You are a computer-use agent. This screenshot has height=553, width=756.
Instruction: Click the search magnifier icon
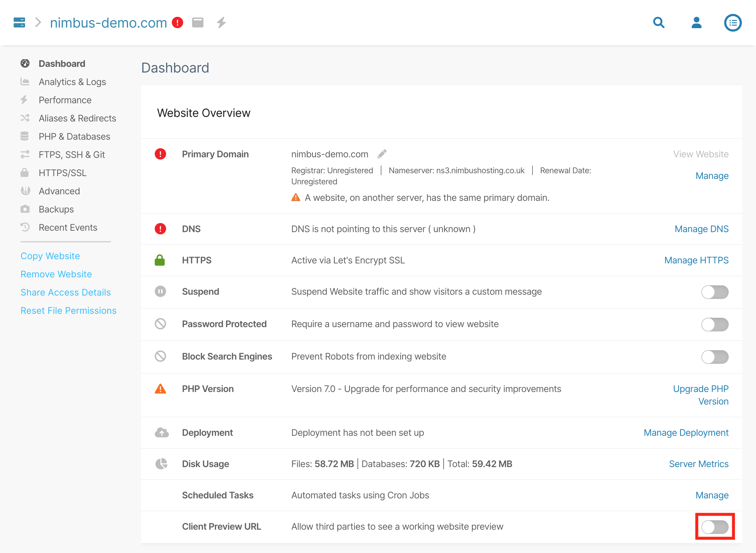click(x=659, y=22)
